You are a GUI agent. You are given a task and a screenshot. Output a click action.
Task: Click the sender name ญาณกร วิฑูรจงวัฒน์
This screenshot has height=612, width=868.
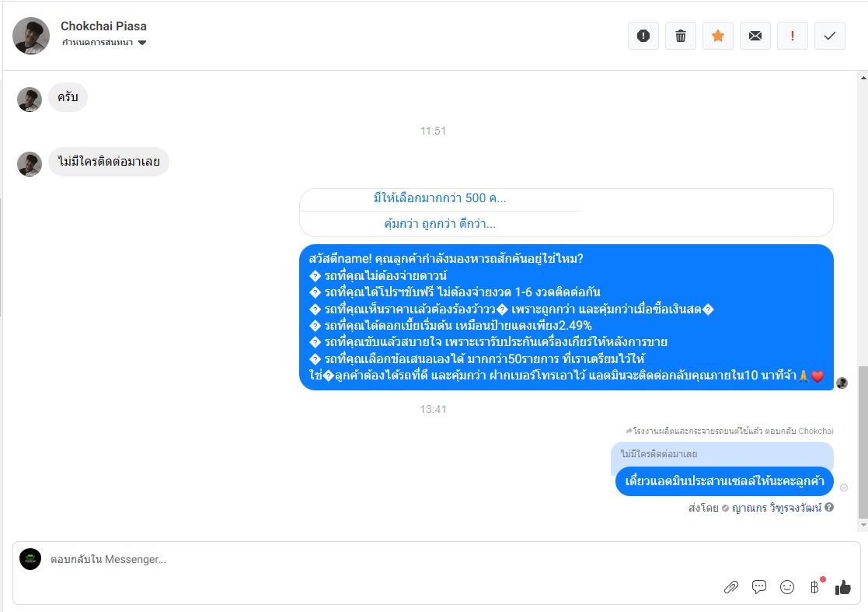click(776, 508)
